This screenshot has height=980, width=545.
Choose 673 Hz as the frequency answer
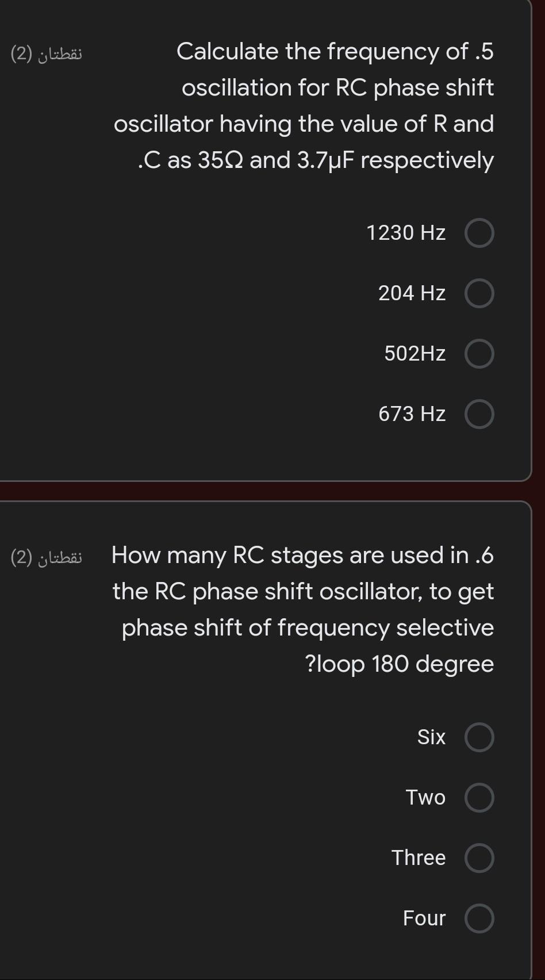click(479, 414)
